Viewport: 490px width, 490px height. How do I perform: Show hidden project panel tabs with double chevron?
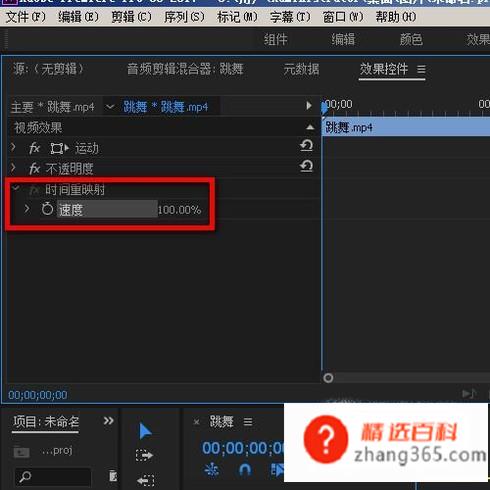click(x=108, y=421)
